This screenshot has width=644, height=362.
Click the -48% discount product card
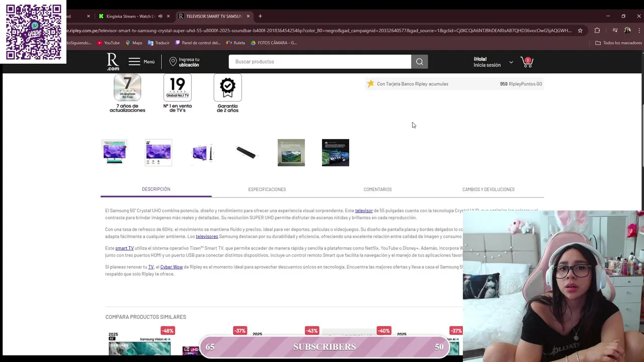click(140, 340)
